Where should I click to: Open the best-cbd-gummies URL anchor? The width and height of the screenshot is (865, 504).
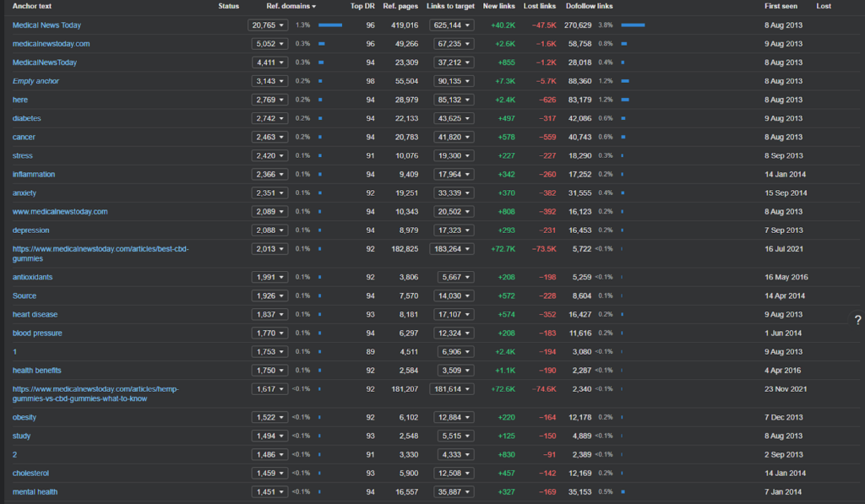point(101,253)
